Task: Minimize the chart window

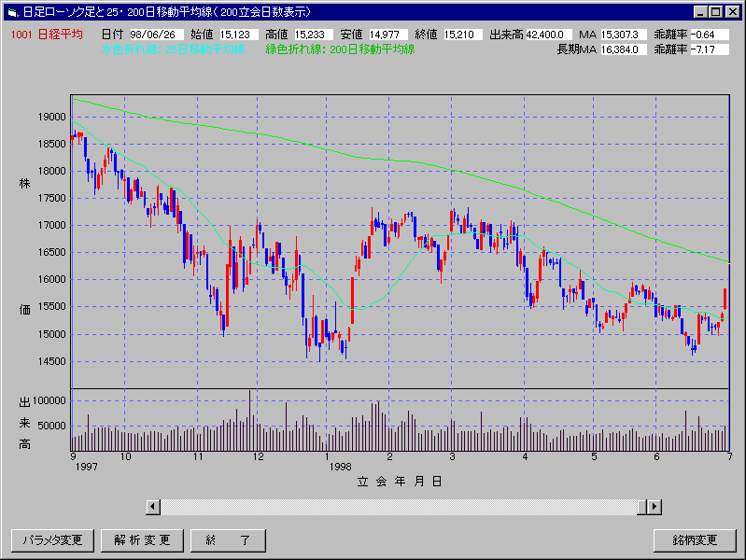Action: [x=699, y=12]
